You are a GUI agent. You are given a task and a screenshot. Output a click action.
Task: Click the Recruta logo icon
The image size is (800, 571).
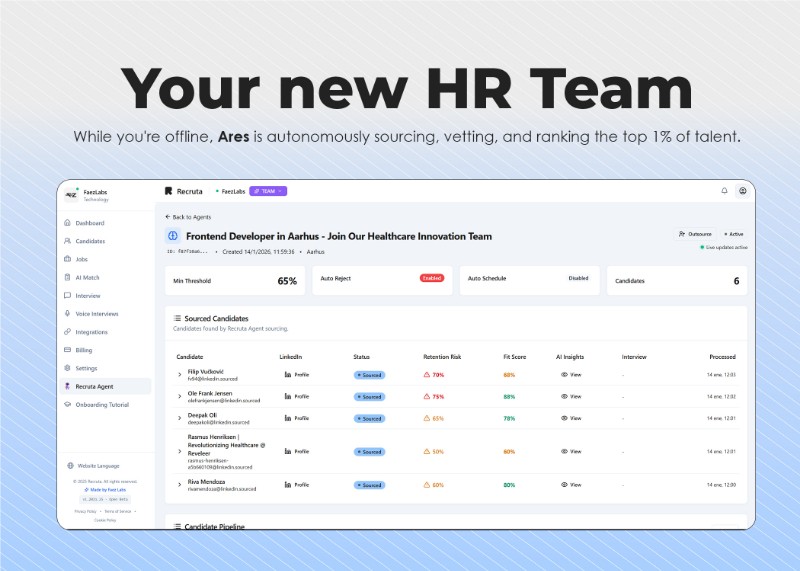pos(168,191)
